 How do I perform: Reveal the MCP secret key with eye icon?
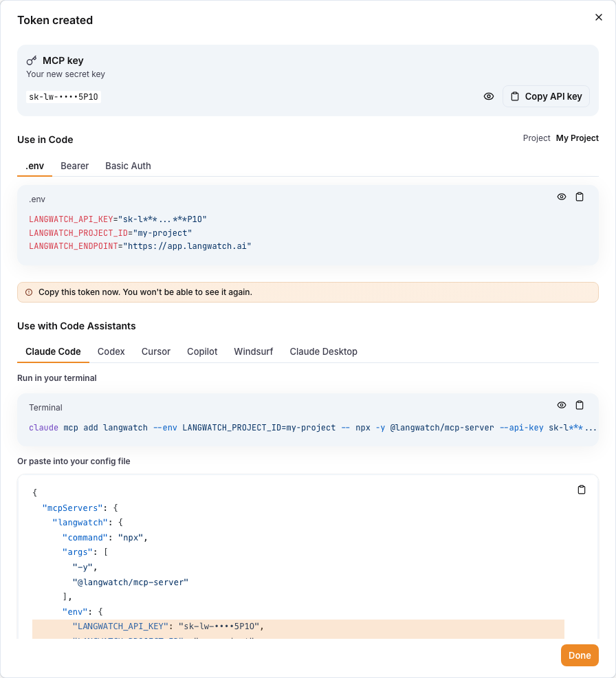489,96
